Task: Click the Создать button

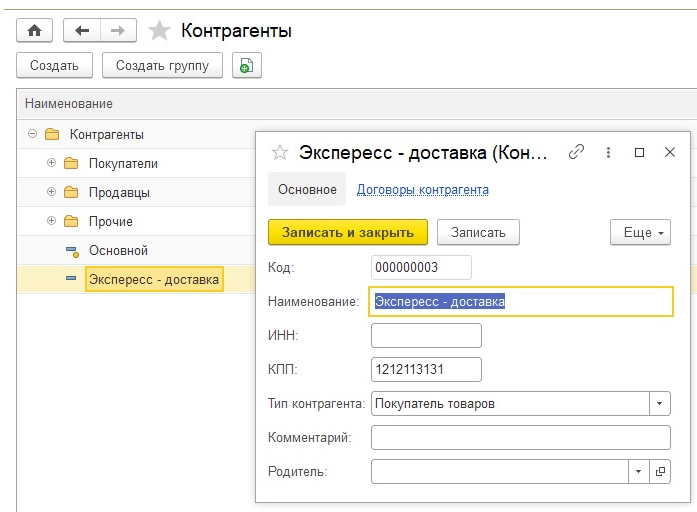Action: click(x=54, y=65)
